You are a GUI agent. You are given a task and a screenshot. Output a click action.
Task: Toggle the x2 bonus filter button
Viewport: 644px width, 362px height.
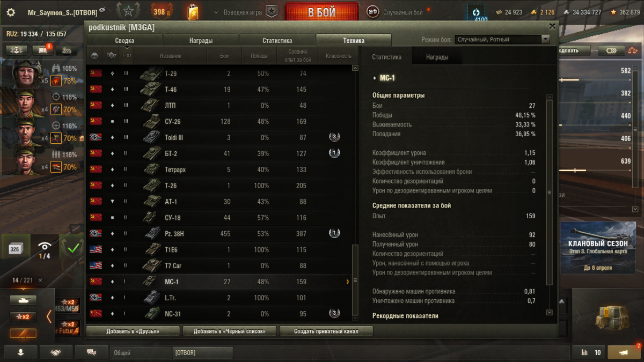point(23,316)
